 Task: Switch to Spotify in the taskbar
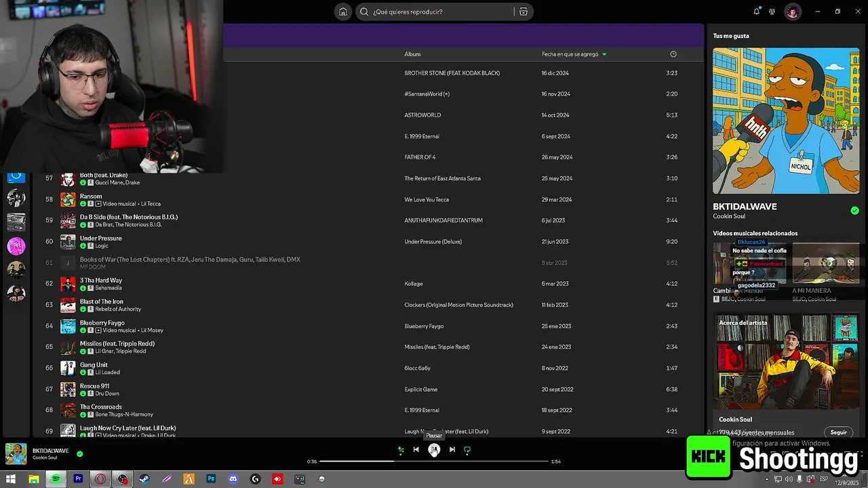point(56,479)
